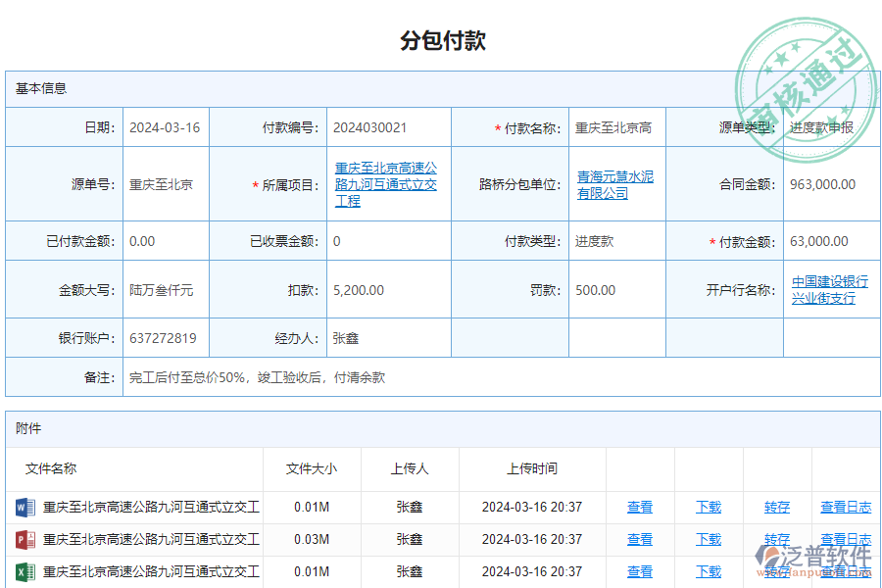Click 下载 on the Excel attachment row

(708, 571)
